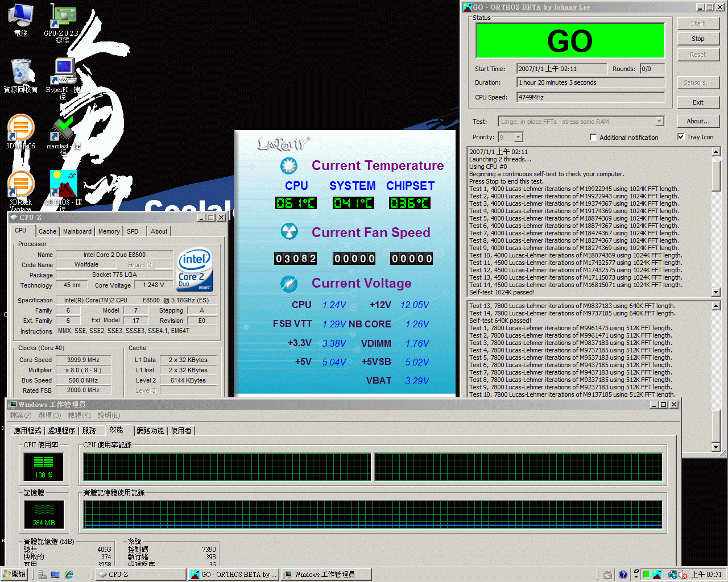Click the Sensors... button in ORTHOS
This screenshot has height=582, width=728.
pyautogui.click(x=698, y=82)
